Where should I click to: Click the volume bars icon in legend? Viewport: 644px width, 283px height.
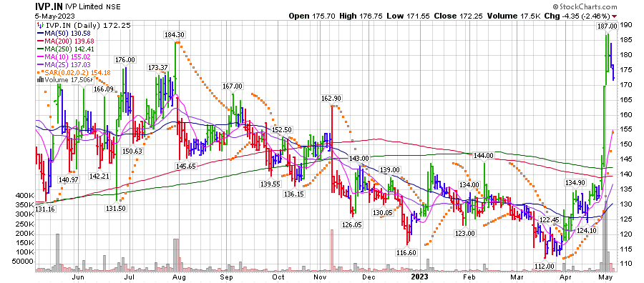(x=40, y=79)
